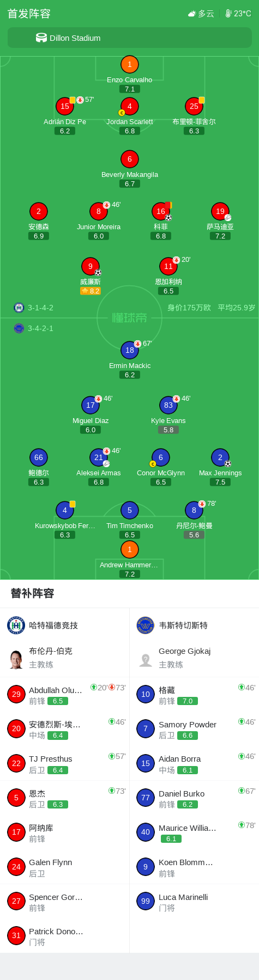Image resolution: width=259 pixels, height=980 pixels.
Task: Select red player 9 Williams with star rating
Action: point(91,266)
